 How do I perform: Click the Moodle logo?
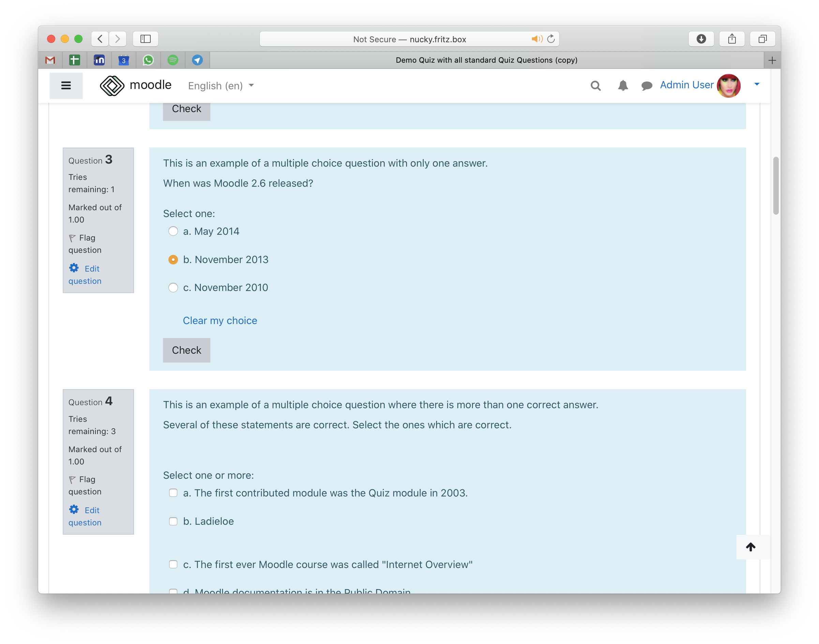point(135,86)
